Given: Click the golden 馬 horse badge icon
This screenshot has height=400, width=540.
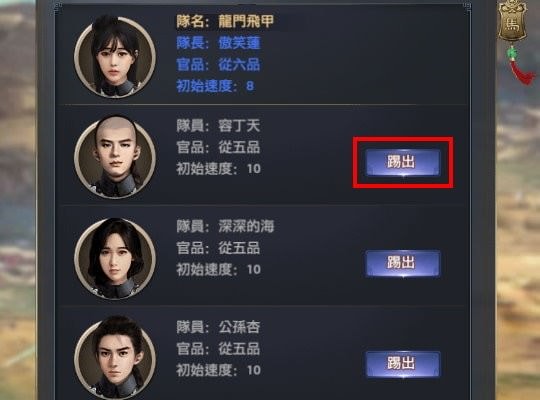Looking at the screenshot, I should 512,21.
